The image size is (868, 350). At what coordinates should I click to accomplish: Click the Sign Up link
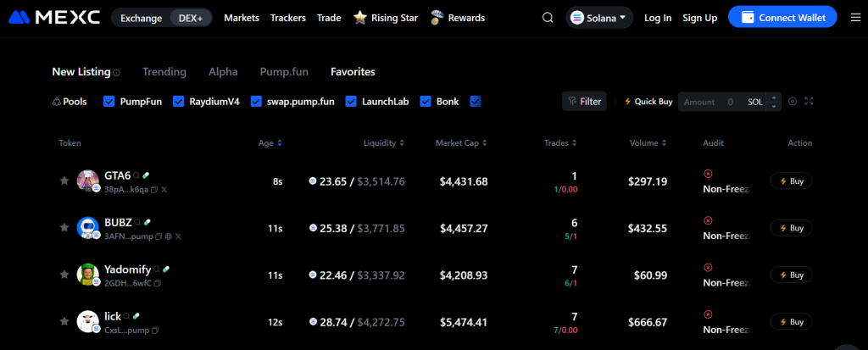pos(699,18)
